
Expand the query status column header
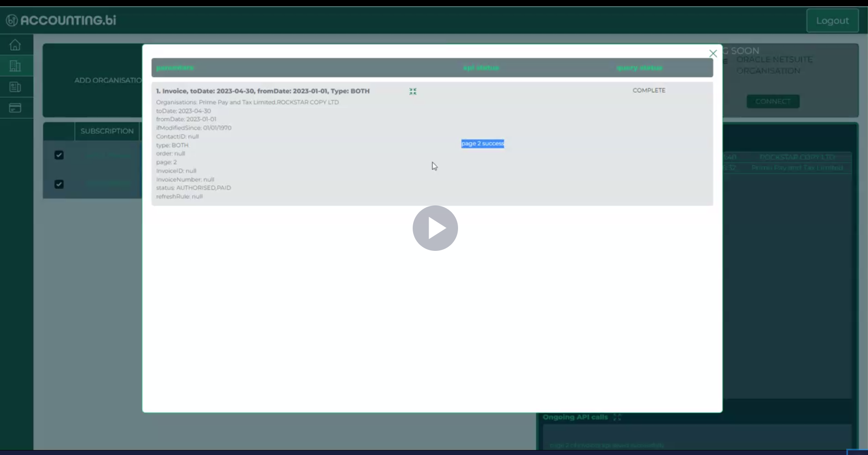[639, 68]
